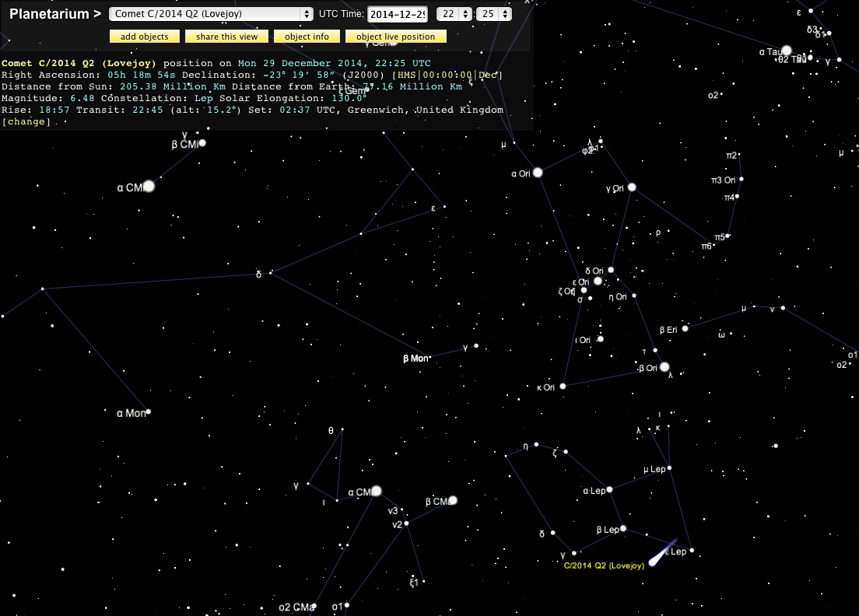Switch coordinates to HMS format

(x=407, y=75)
